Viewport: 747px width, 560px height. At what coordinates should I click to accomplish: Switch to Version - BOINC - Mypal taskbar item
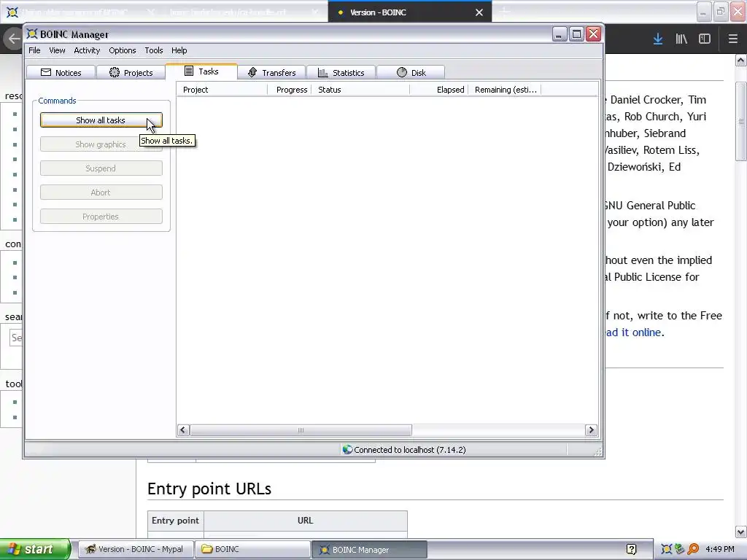click(136, 549)
